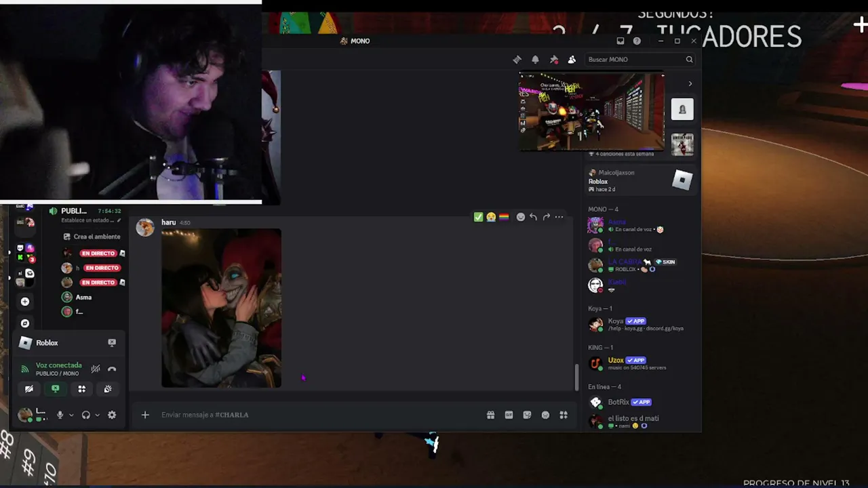The width and height of the screenshot is (868, 488).
Task: Click the magnifier icon in search box
Action: pos(689,60)
